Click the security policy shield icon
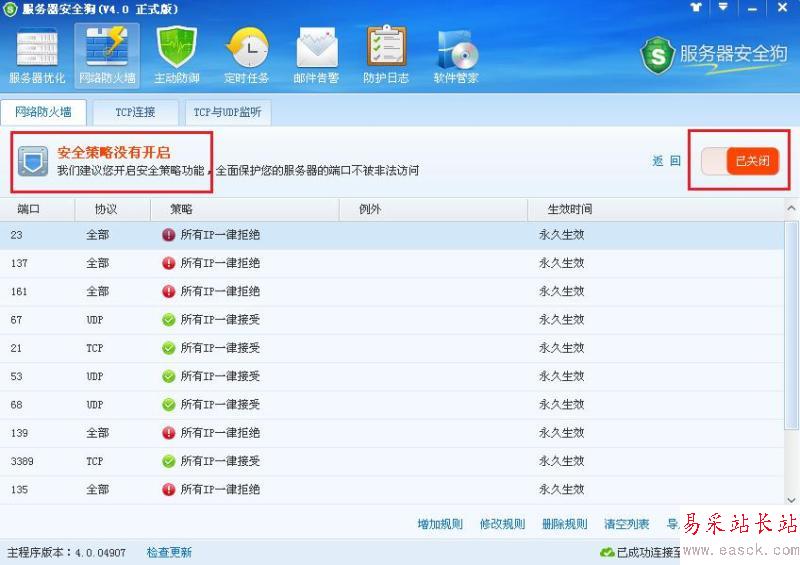This screenshot has width=800, height=565. (x=33, y=161)
